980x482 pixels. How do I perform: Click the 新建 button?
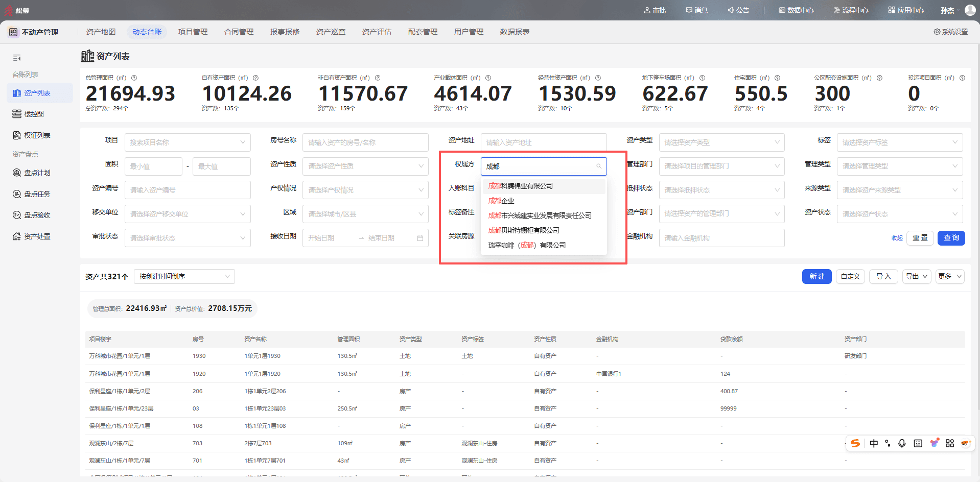point(817,276)
